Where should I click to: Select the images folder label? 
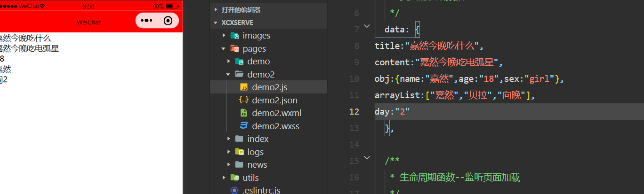257,36
